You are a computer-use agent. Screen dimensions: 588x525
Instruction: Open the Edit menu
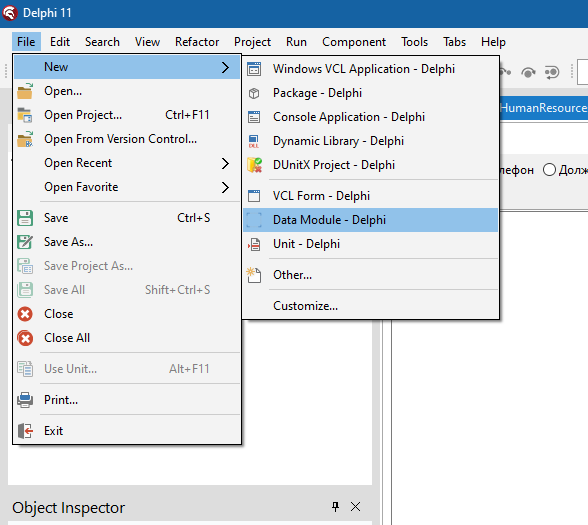point(60,42)
